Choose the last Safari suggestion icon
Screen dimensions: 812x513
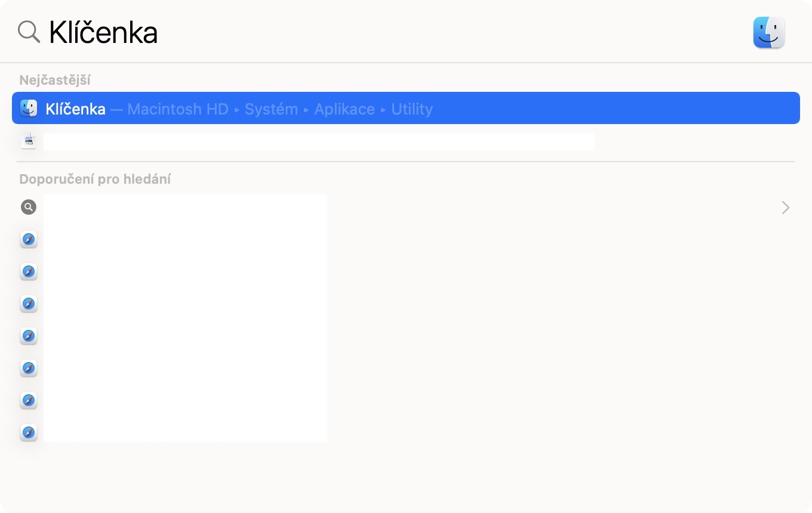coord(29,432)
